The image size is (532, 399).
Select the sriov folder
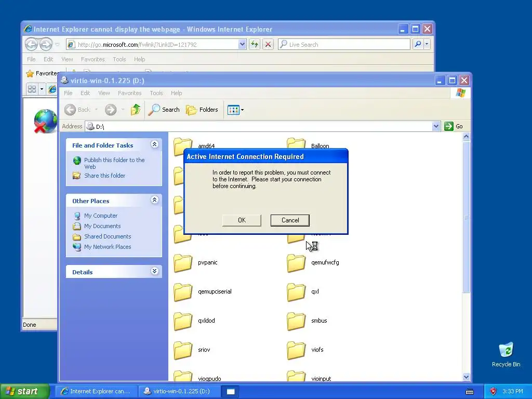[192, 350]
